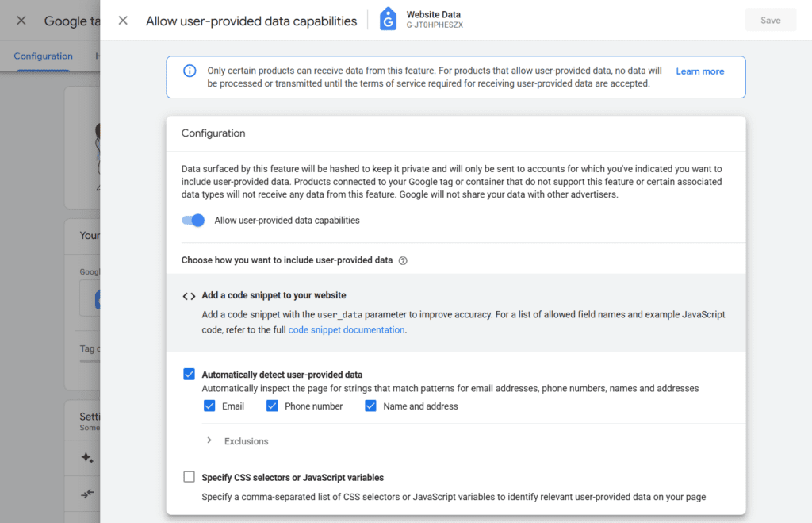812x523 pixels.
Task: Click the help question mark icon
Action: click(403, 260)
